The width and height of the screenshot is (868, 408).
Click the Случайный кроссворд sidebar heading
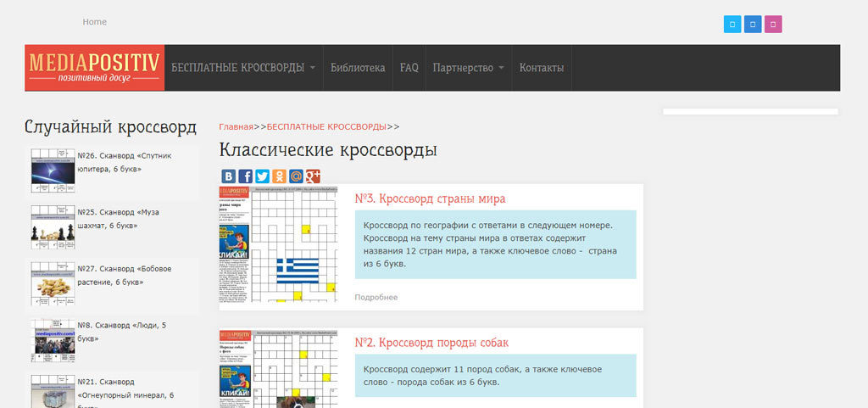click(111, 127)
